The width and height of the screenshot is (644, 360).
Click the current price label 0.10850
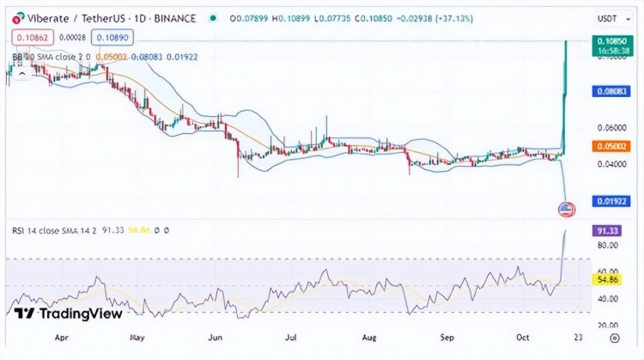click(x=611, y=41)
